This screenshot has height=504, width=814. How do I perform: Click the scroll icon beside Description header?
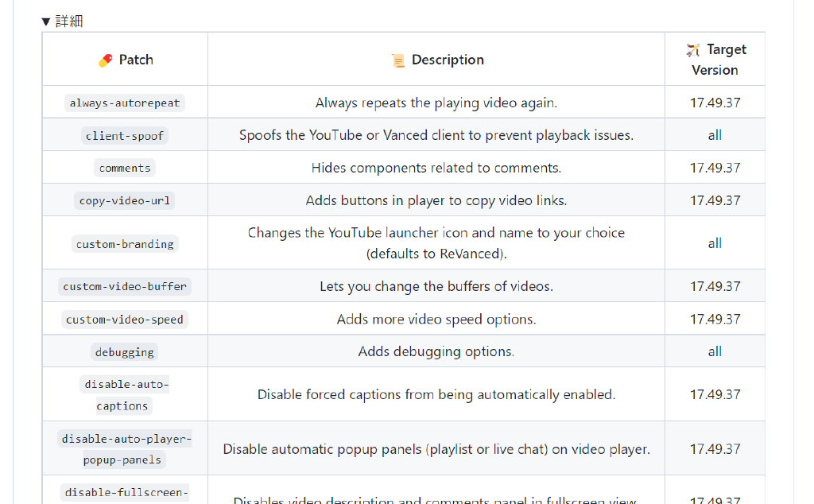coord(398,60)
